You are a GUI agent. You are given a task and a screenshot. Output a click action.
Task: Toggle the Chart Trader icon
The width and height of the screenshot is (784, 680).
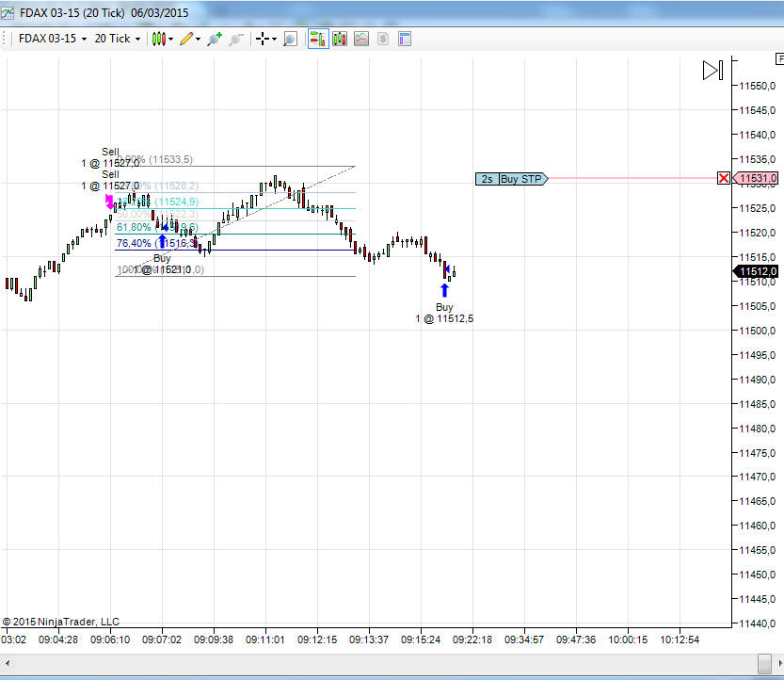click(318, 39)
